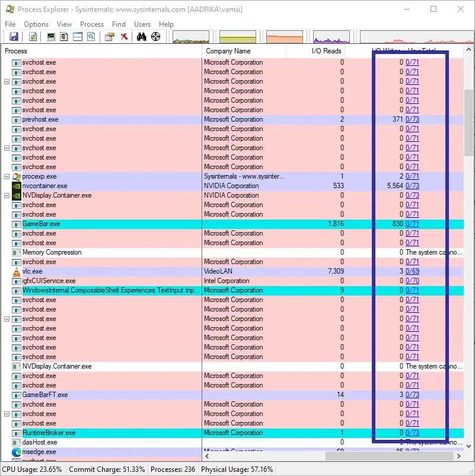The height and width of the screenshot is (476, 475).
Task: Select the vlc.exe process row
Action: tap(232, 271)
